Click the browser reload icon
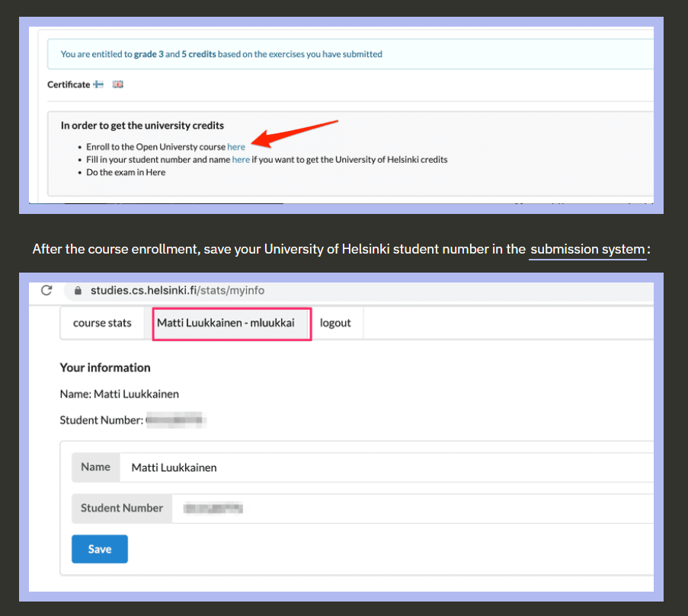 point(46,290)
